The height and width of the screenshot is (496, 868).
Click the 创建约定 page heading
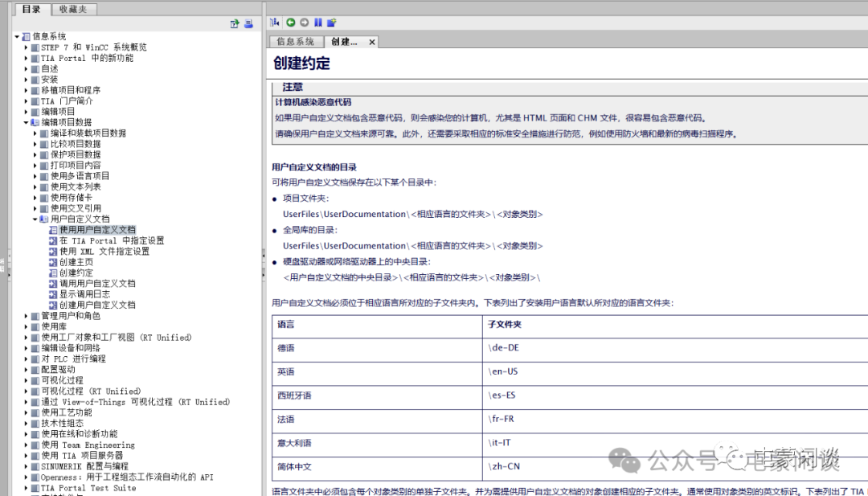(x=301, y=64)
